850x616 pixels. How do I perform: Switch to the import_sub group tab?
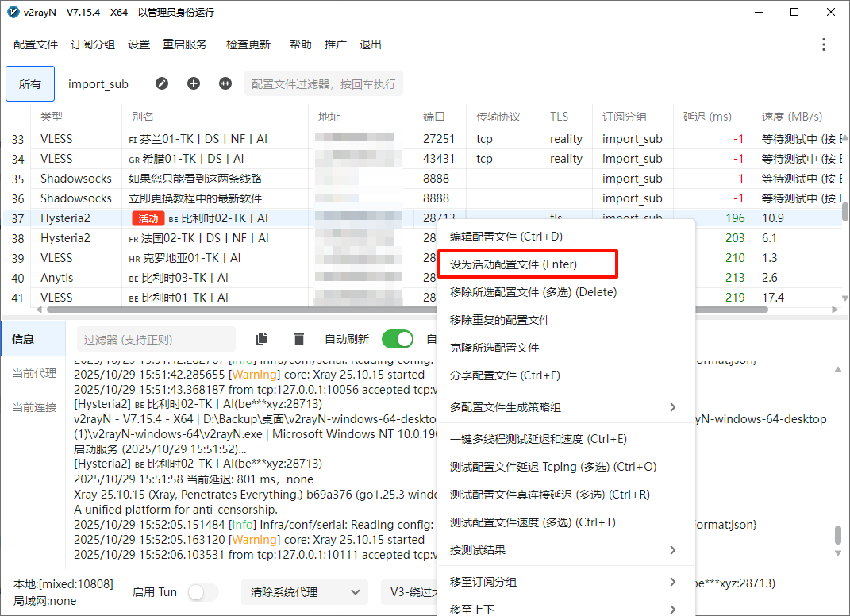tap(98, 84)
